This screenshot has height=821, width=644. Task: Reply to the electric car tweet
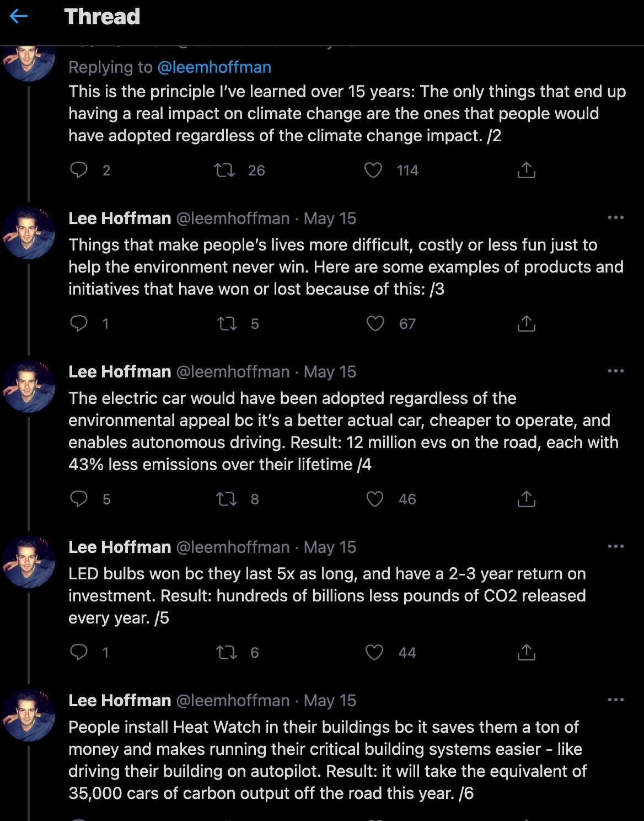[79, 499]
